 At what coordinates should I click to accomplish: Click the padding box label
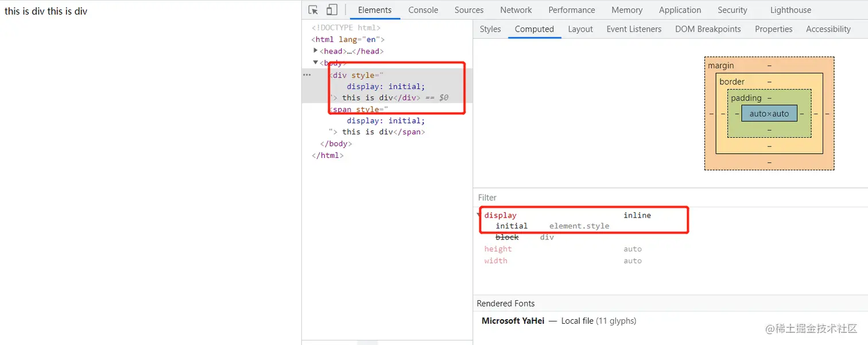tap(746, 98)
